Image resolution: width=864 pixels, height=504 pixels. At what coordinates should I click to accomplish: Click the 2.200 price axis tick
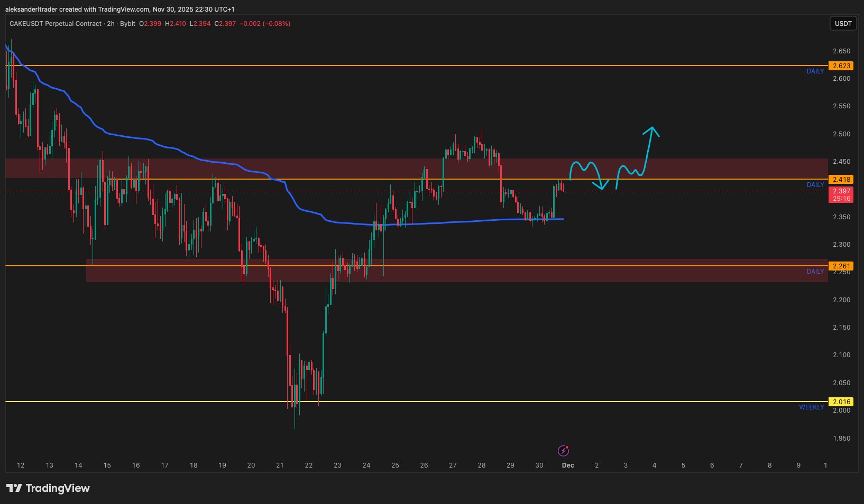coord(841,300)
